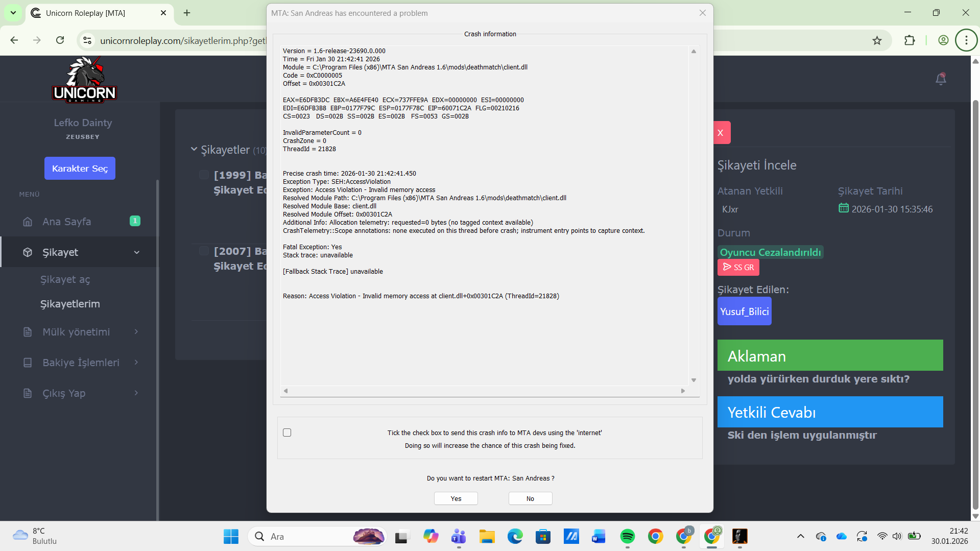980x551 pixels.
Task: Open Microsoft Store from the taskbar
Action: click(543, 536)
